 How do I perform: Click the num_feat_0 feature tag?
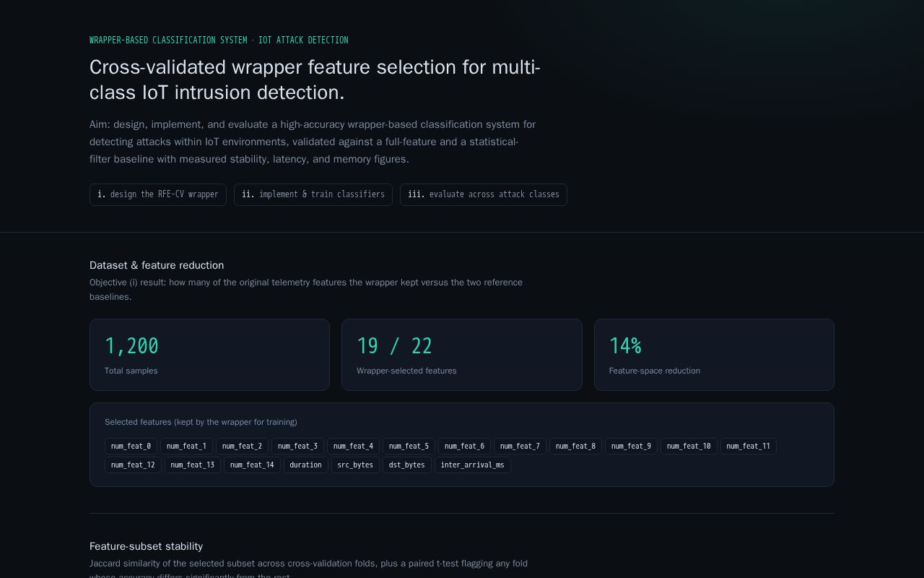tap(131, 446)
